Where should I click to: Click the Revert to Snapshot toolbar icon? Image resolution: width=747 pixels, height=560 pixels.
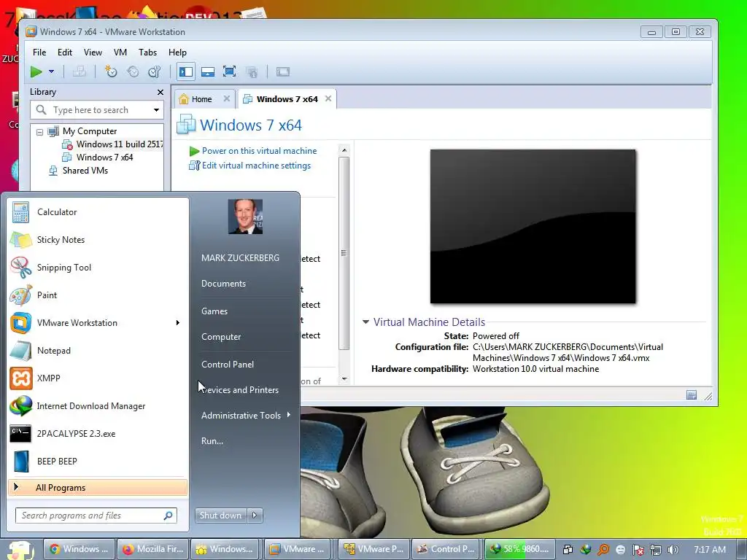(133, 72)
